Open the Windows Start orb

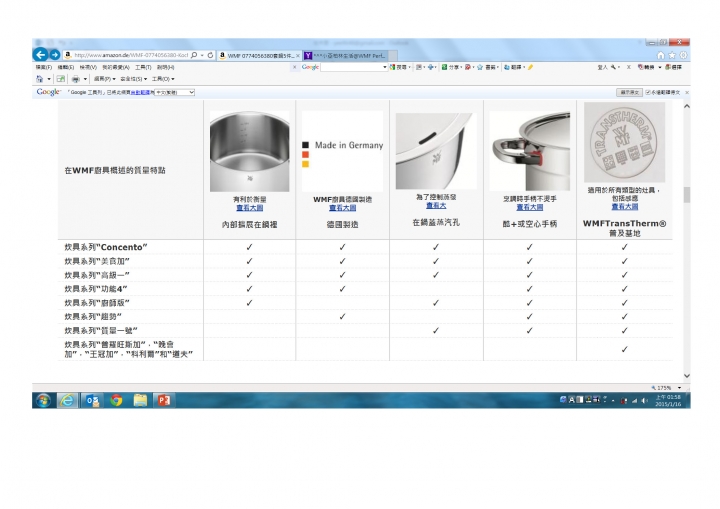[43, 401]
